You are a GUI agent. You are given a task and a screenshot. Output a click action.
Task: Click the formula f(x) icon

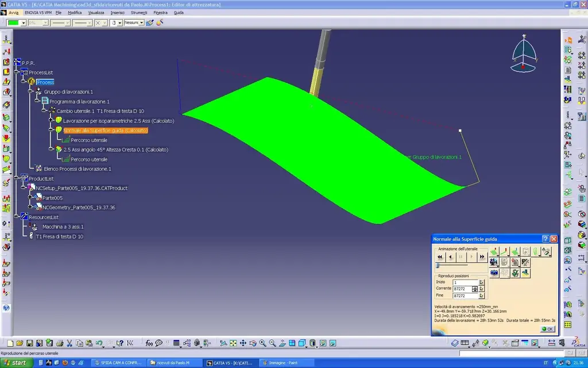149,343
